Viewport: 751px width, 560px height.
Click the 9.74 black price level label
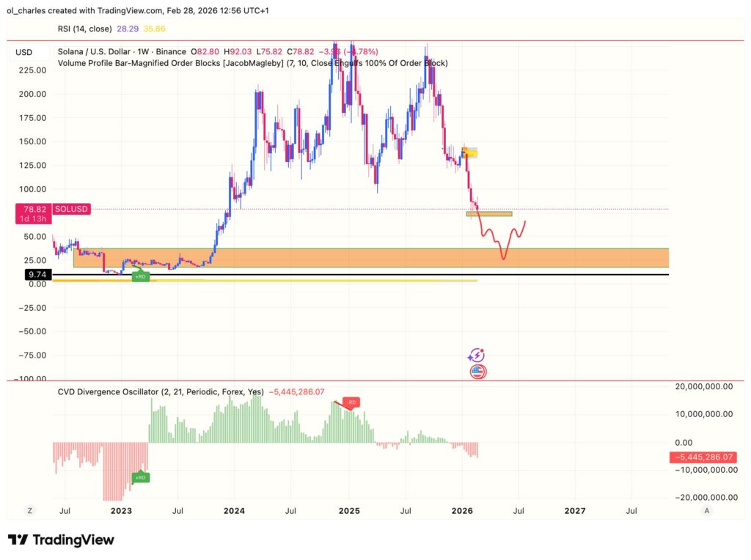coord(37,274)
